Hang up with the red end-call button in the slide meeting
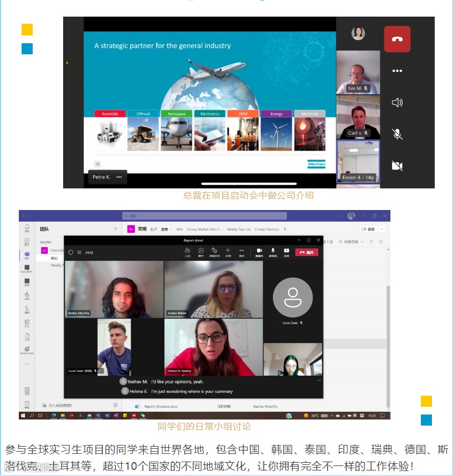The image size is (453, 476). tap(397, 39)
